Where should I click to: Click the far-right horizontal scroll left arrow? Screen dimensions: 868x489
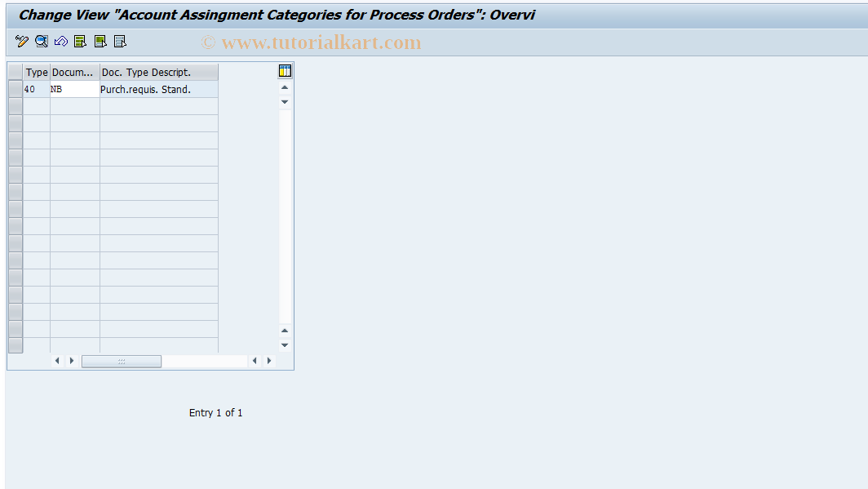(255, 361)
